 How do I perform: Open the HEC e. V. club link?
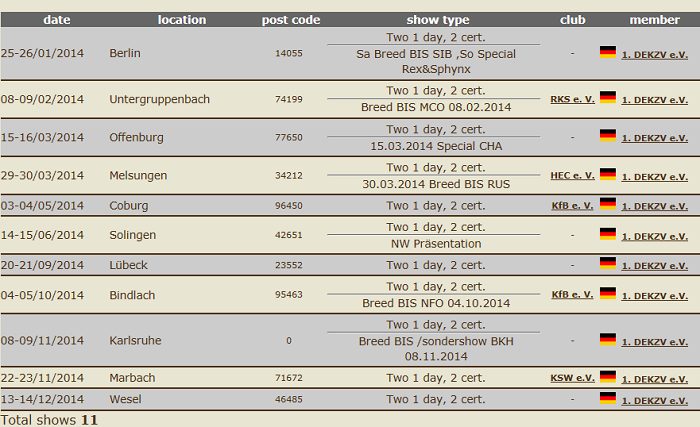[x=572, y=176]
